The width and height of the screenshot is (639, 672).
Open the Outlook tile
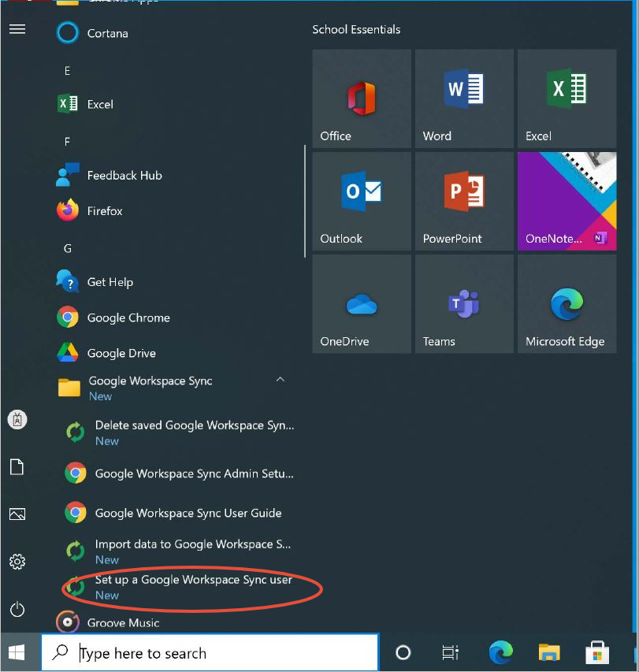362,202
